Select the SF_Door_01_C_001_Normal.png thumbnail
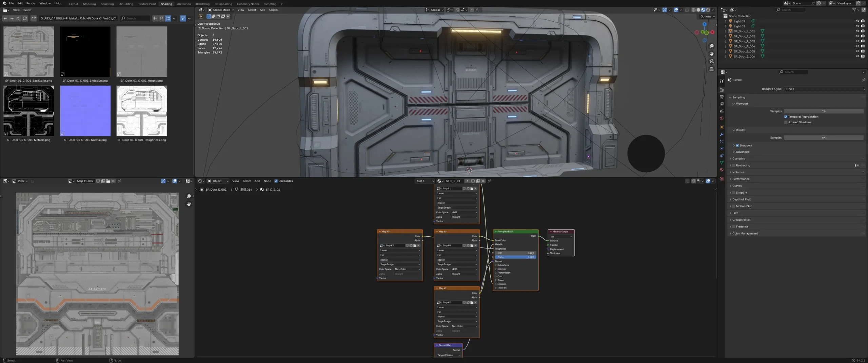Screen dimensions: 868x363 pyautogui.click(x=85, y=111)
